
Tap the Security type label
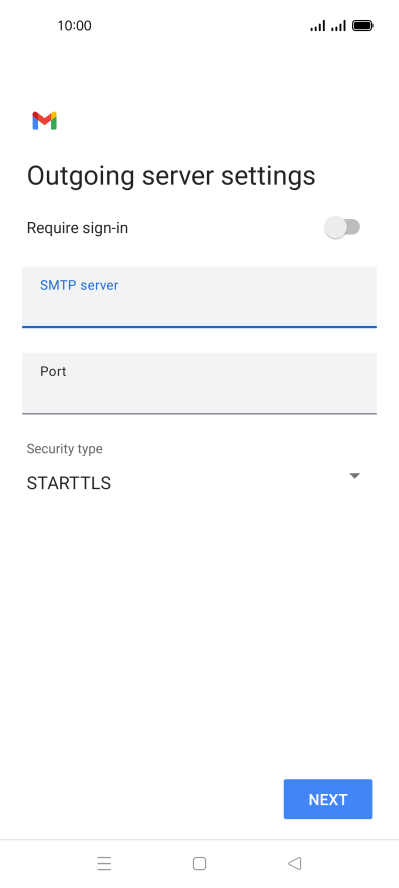click(65, 449)
